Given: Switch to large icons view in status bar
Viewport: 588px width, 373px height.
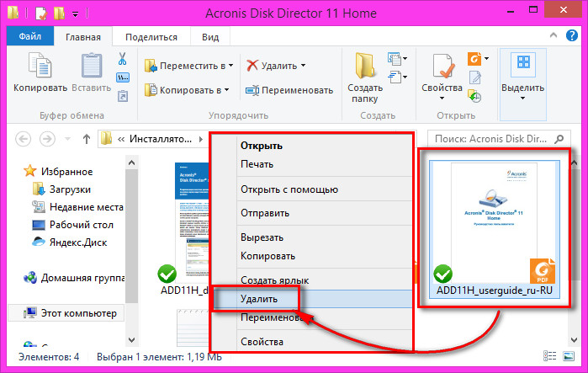Looking at the screenshot, I should point(569,356).
